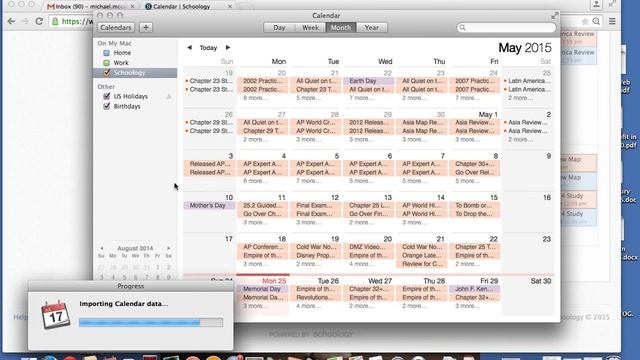Open "Disney Prop..." event on May 19
This screenshot has width=640, height=360.
[316, 256]
